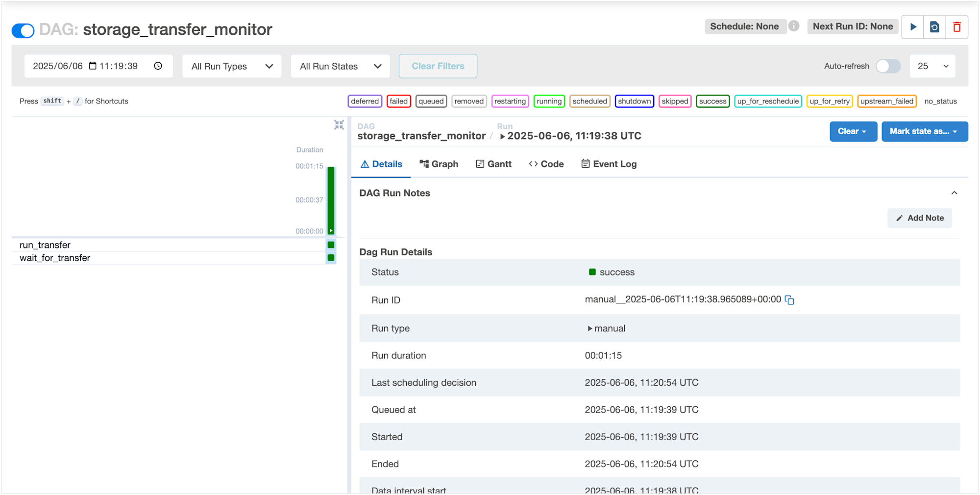Image resolution: width=980 pixels, height=495 pixels.
Task: Click the Next Run ID: None badge
Action: [853, 26]
